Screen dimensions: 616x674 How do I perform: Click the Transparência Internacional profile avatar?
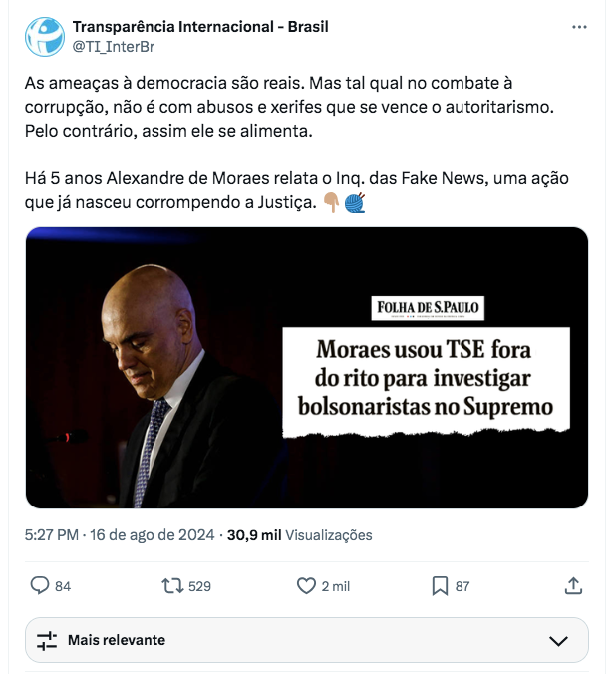45,36
